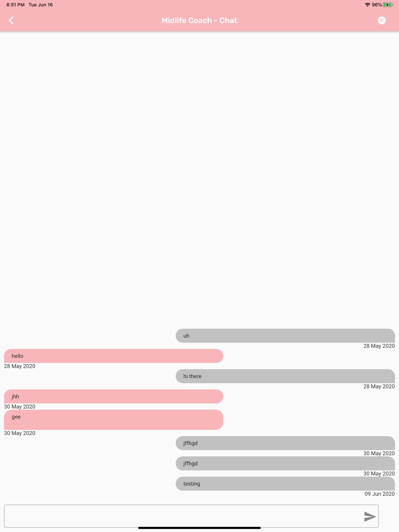Viewport: 399px width, 532px height.
Task: Close the chat with X icon
Action: click(381, 20)
